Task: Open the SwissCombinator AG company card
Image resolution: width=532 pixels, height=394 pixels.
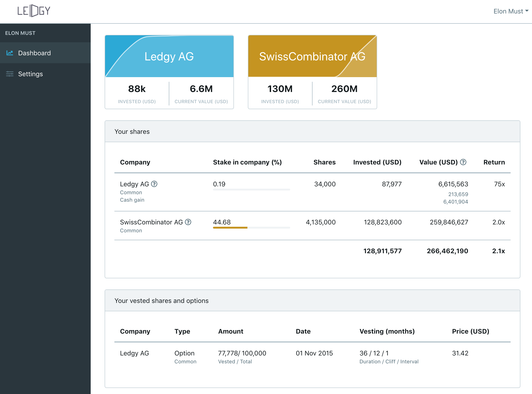Action: [x=312, y=56]
